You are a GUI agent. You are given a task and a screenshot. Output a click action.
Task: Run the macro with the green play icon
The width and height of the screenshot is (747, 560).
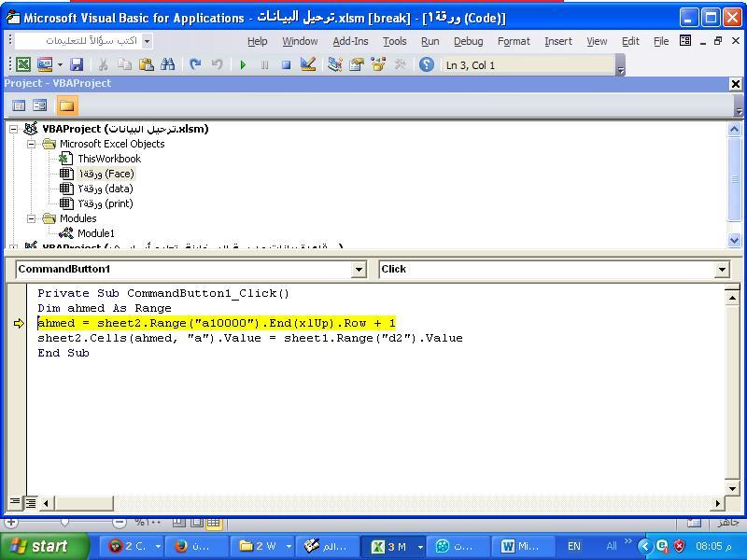pos(243,64)
